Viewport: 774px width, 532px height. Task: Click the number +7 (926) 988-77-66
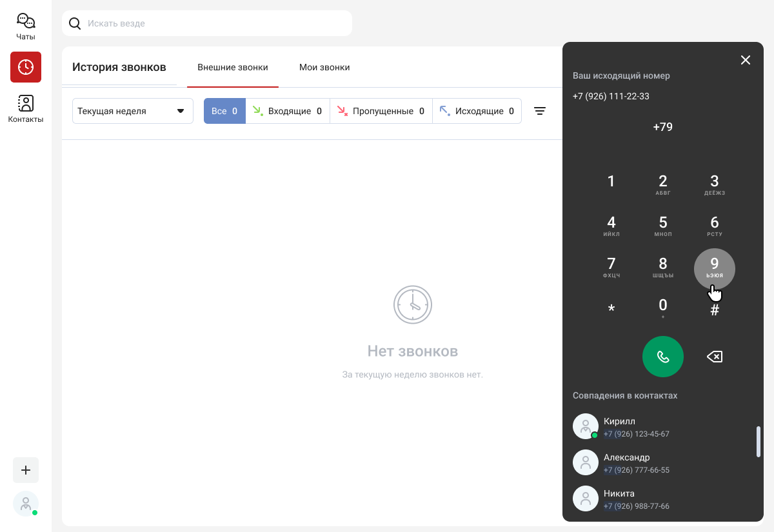coord(637,506)
